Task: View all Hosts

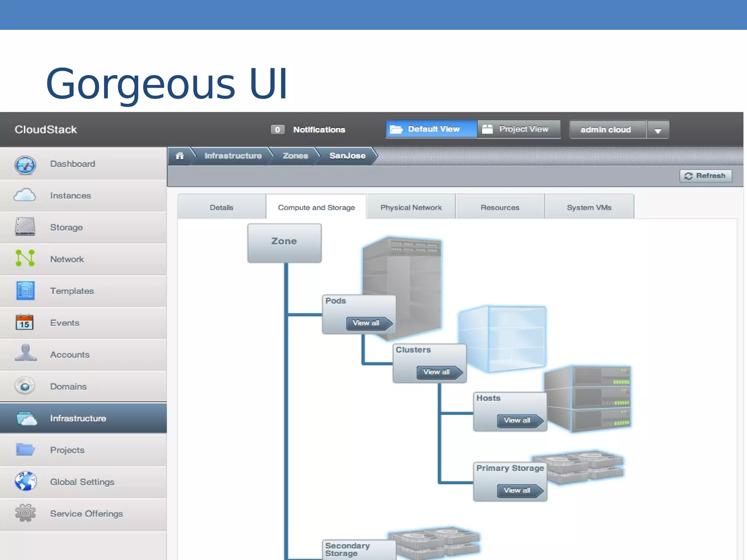Action: point(519,420)
